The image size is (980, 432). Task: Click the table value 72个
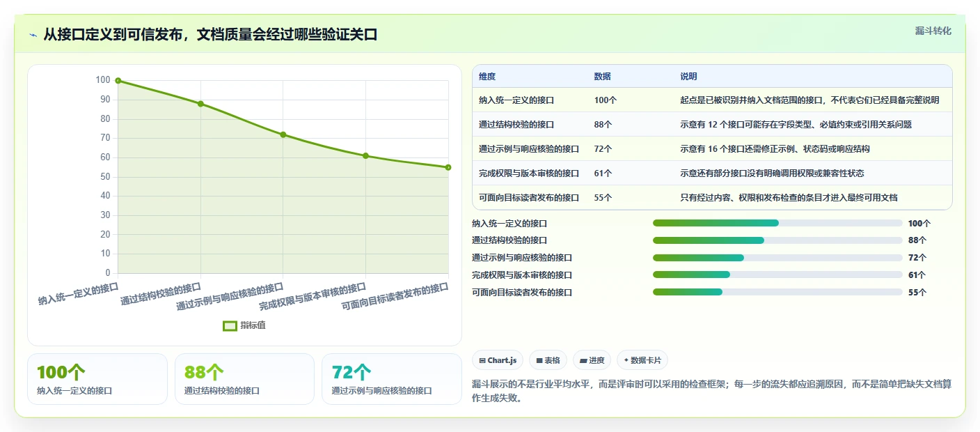[x=603, y=149]
